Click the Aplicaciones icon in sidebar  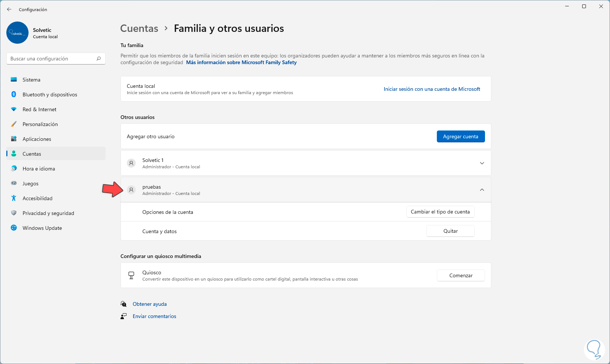[14, 139]
